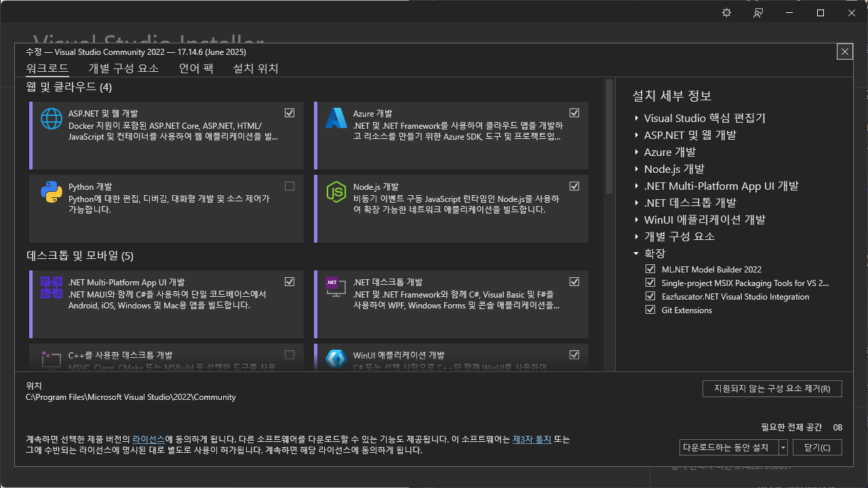Click the feedback icon in title bar

758,13
